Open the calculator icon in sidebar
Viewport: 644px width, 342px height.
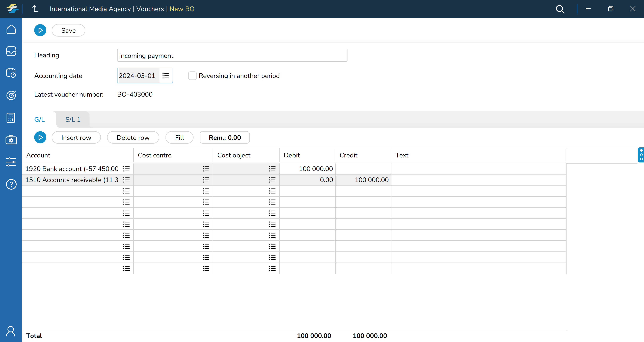click(x=11, y=118)
